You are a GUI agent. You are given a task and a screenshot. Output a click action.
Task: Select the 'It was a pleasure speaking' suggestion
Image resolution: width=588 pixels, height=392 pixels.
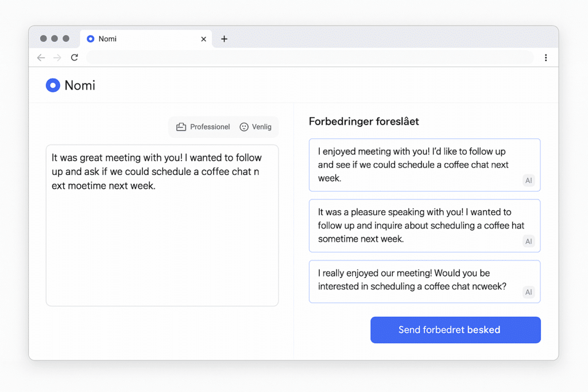point(413,226)
